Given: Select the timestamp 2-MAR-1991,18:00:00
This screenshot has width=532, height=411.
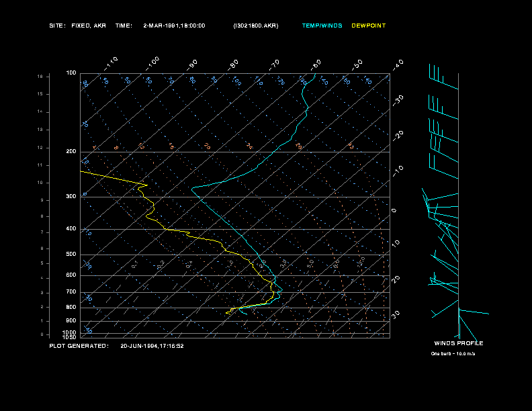Looking at the screenshot, I should (174, 26).
